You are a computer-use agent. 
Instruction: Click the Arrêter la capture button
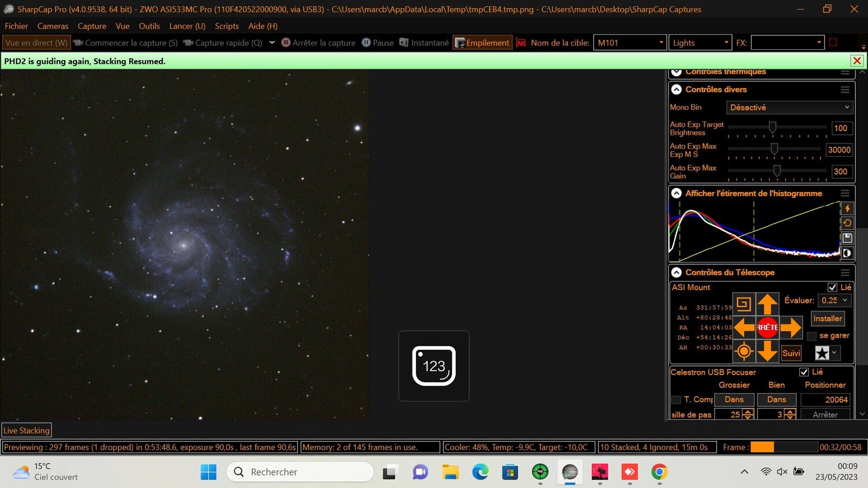pos(318,43)
